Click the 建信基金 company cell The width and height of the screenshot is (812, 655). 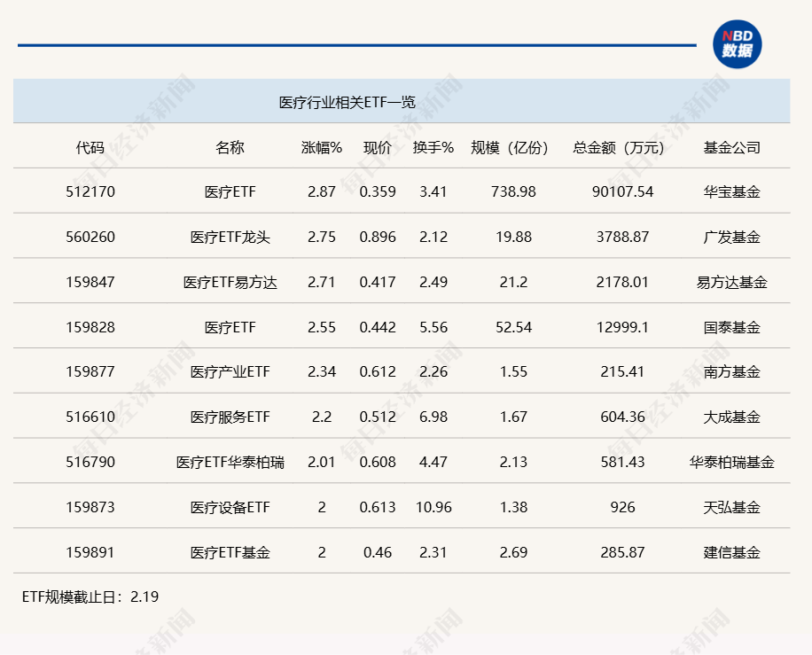731,552
